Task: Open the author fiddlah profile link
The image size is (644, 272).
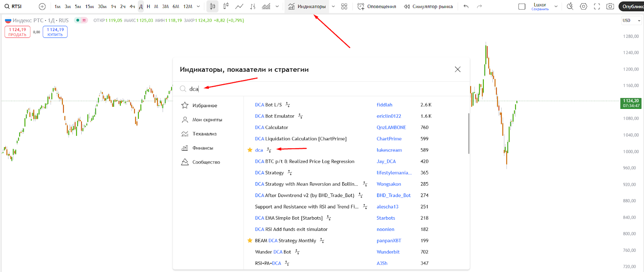Action: (x=384, y=105)
